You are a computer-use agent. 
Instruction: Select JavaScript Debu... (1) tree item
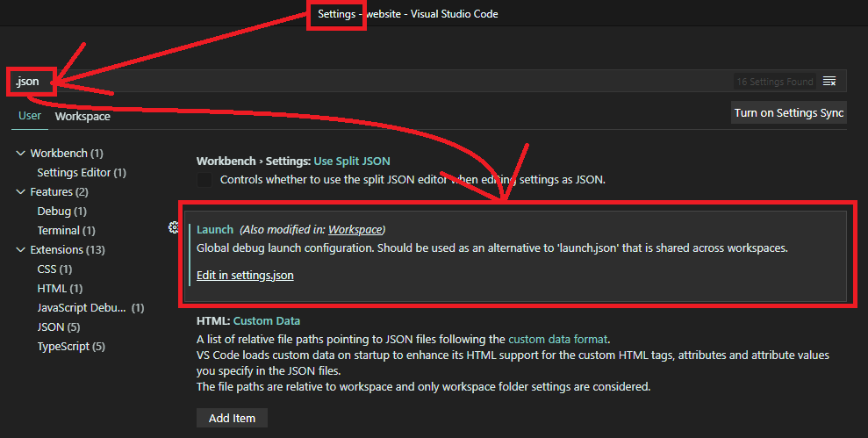pos(90,308)
